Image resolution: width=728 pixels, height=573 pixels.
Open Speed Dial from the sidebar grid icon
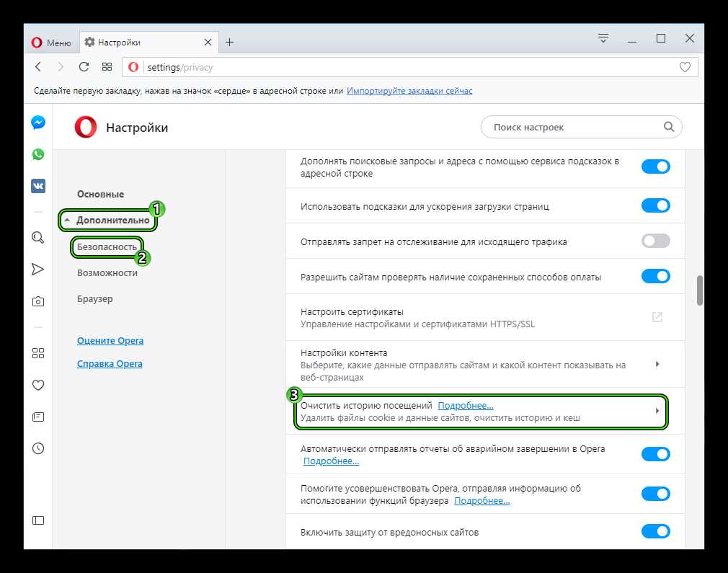pos(38,353)
